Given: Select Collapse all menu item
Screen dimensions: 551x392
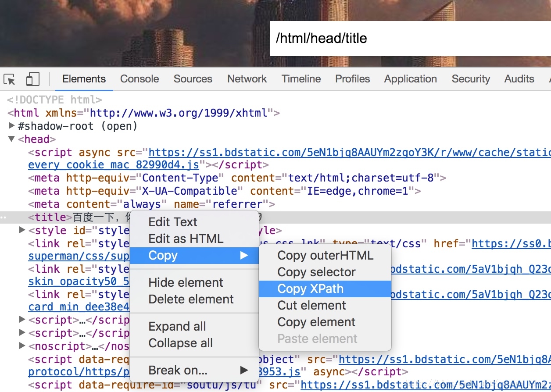Looking at the screenshot, I should (194, 343).
